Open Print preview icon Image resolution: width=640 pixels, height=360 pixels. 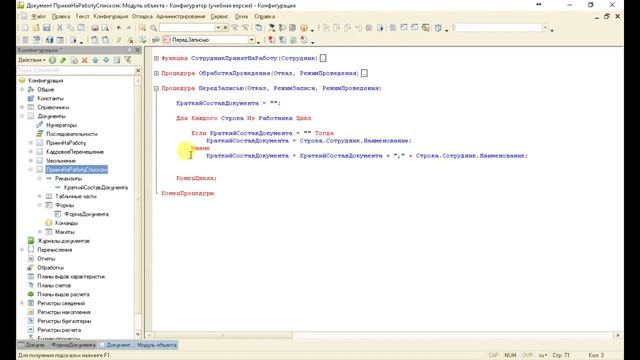pos(105,28)
